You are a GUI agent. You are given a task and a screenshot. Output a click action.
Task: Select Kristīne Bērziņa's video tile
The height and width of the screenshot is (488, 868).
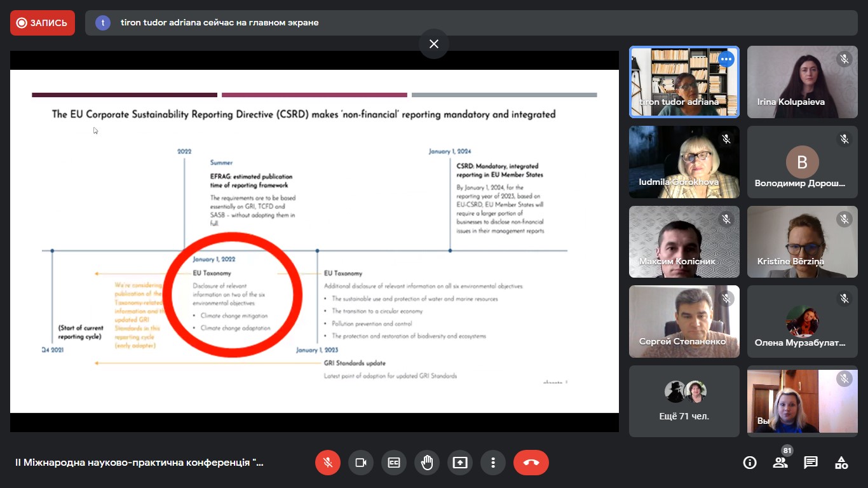coord(802,241)
